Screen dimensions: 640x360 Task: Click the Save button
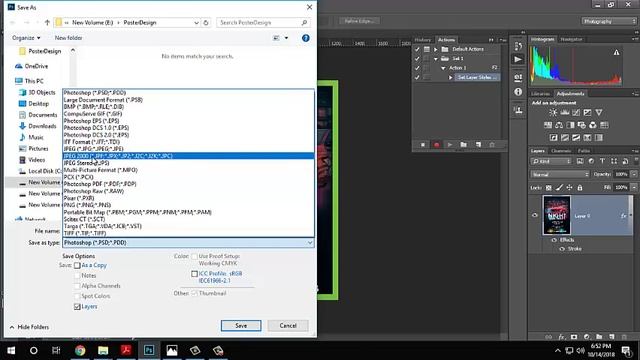coord(241,325)
